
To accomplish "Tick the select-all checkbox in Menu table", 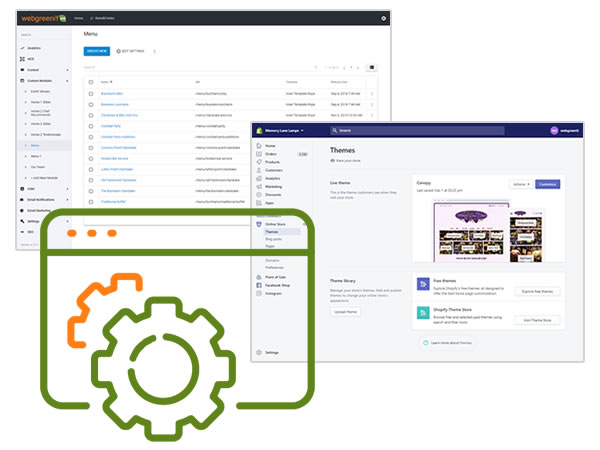I will (91, 82).
